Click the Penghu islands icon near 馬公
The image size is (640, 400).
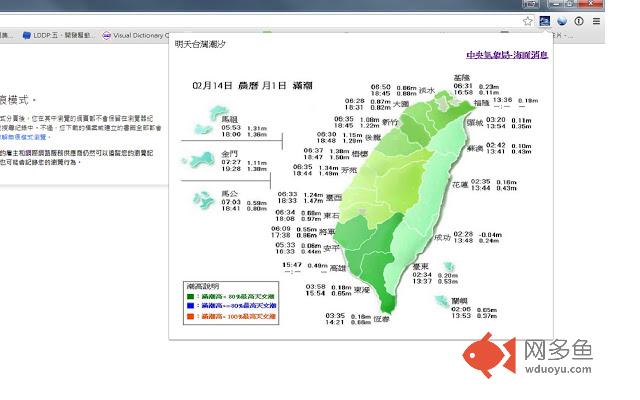coord(203,200)
